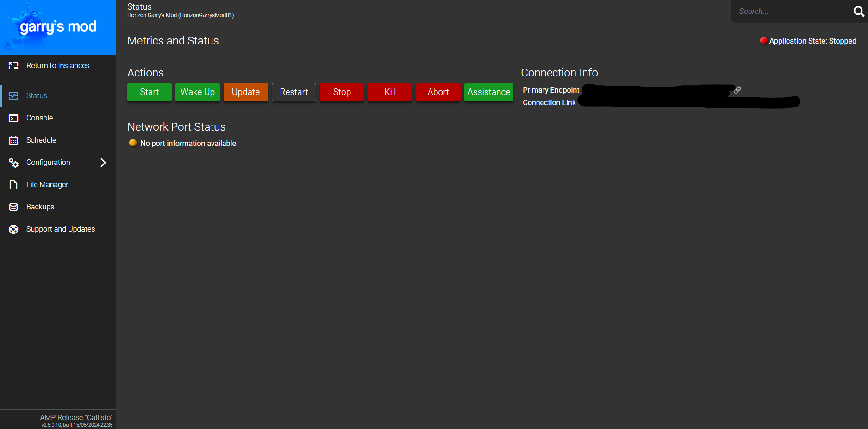
Task: Click the Primary Endpoint label
Action: (551, 90)
